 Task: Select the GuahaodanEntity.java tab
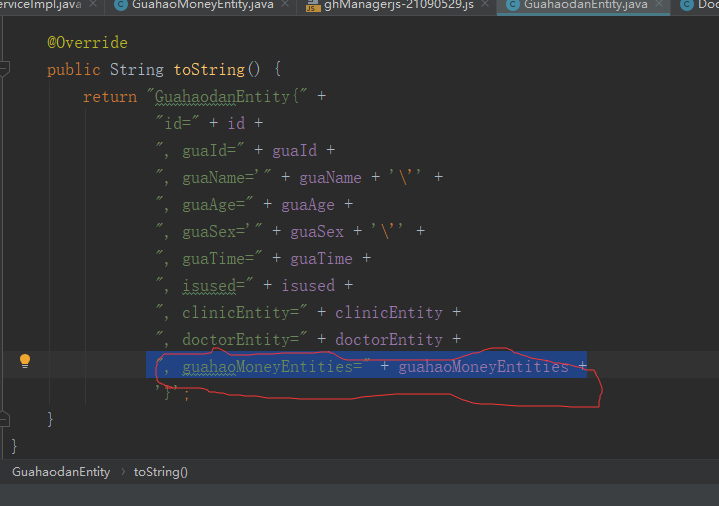[585, 5]
